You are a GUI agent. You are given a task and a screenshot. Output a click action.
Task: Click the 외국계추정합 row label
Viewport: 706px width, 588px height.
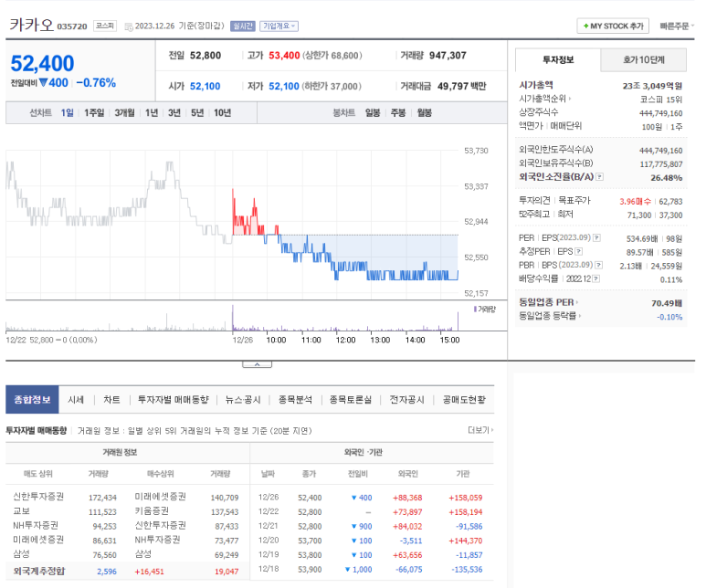click(39, 572)
